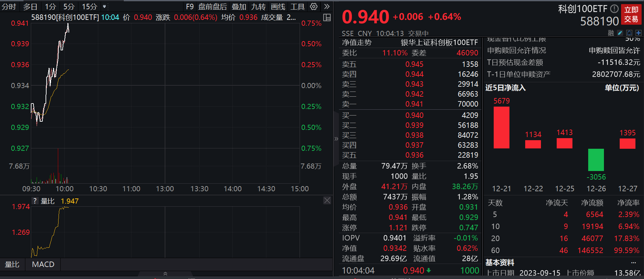Viewport: 644px width, 279px height.
Task: Open the 工具 tools menu
Action: click(x=298, y=7)
